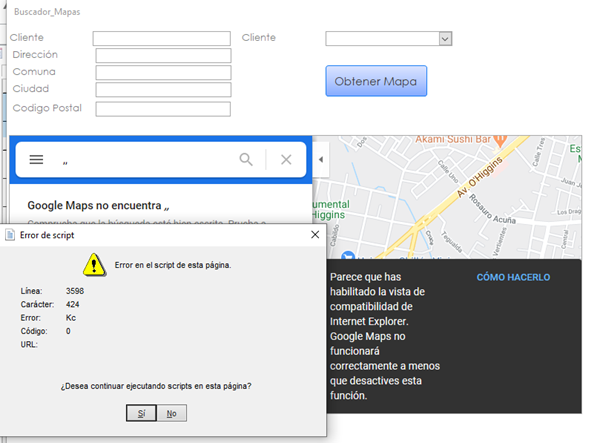Click into the Dirección input field
Viewport: 600px width, 443px height.
(x=163, y=55)
